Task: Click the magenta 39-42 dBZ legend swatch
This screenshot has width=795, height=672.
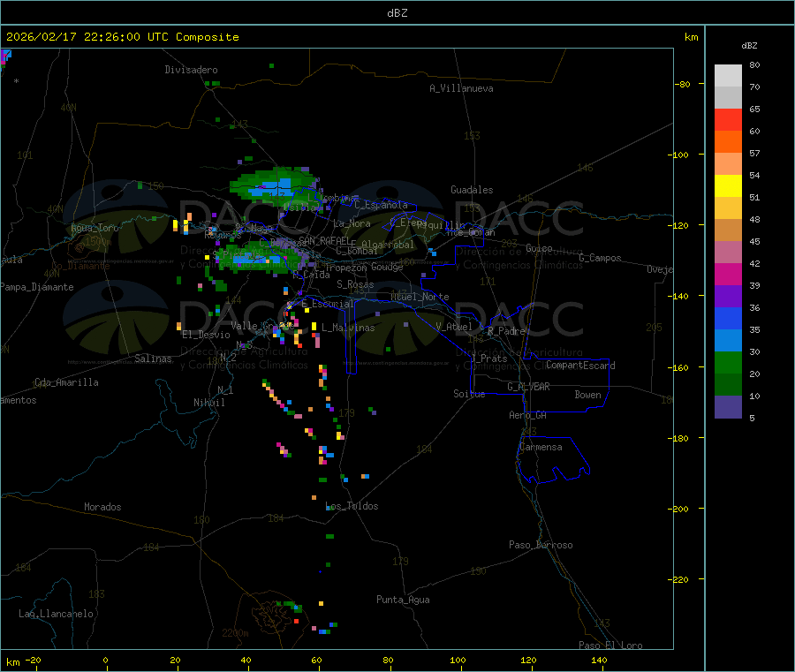Action: click(728, 274)
